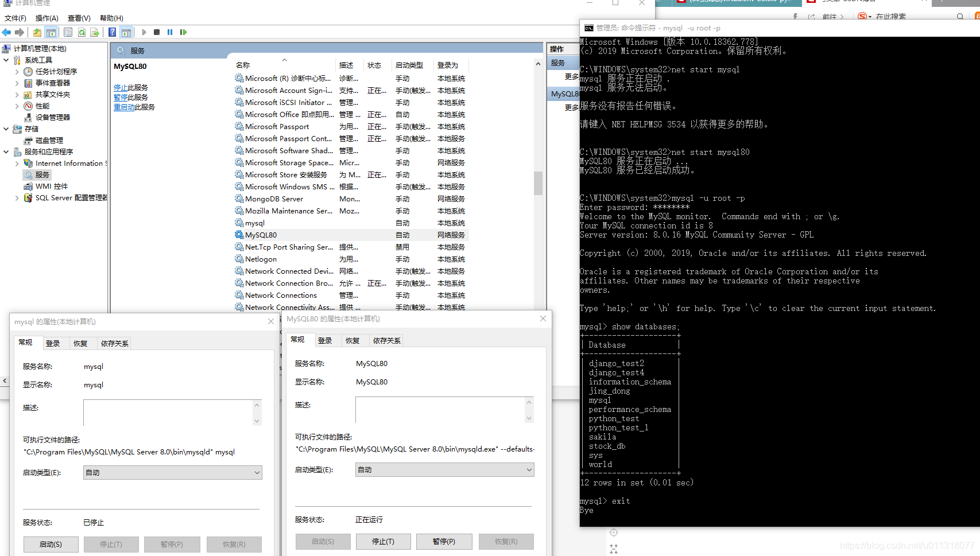Click the 停止 this service link
The image size is (980, 556).
(x=121, y=88)
